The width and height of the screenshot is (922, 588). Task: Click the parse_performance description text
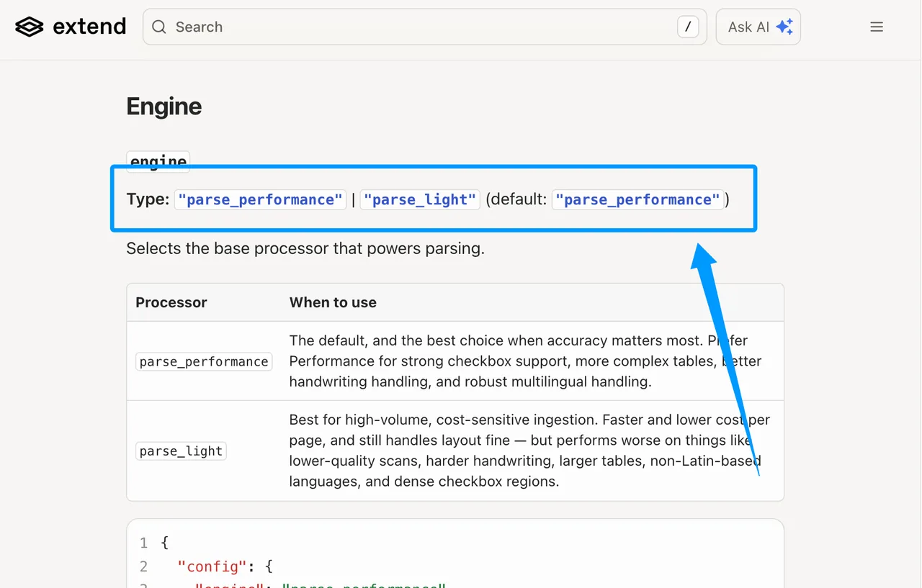526,361
